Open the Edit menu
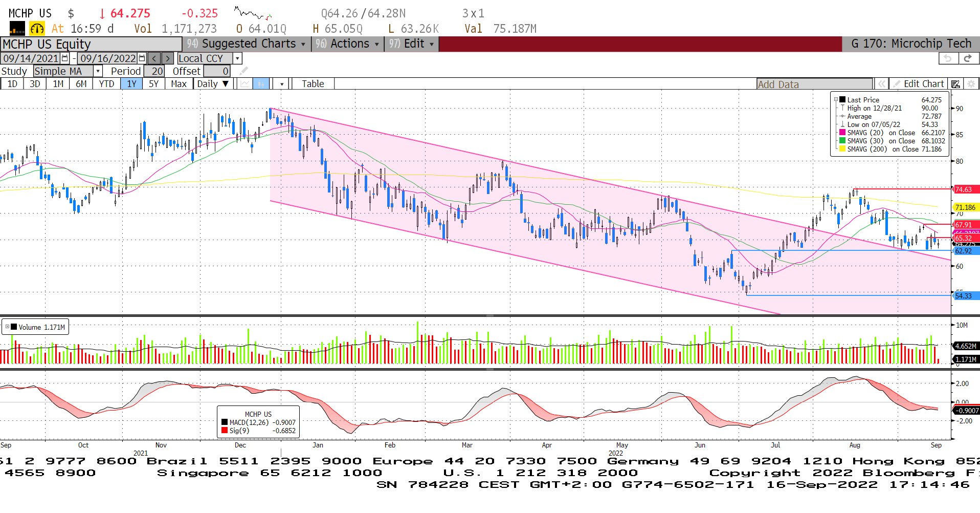This screenshot has width=980, height=513. click(x=412, y=44)
